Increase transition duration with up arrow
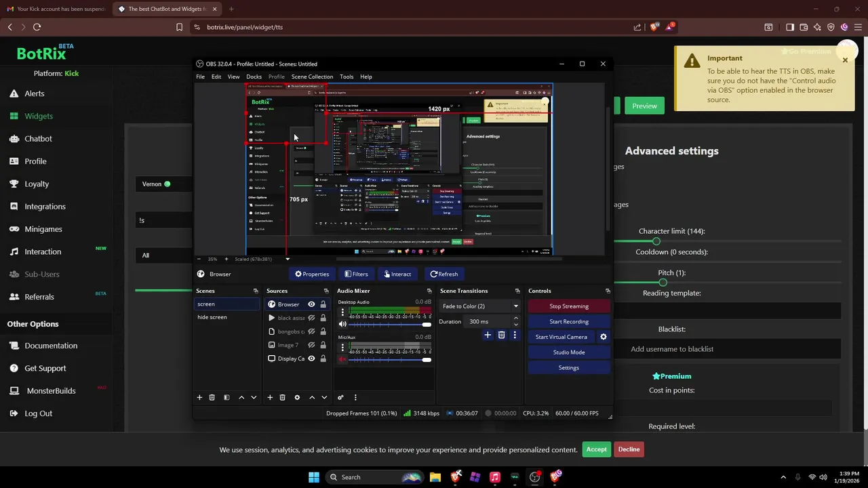 [516, 318]
